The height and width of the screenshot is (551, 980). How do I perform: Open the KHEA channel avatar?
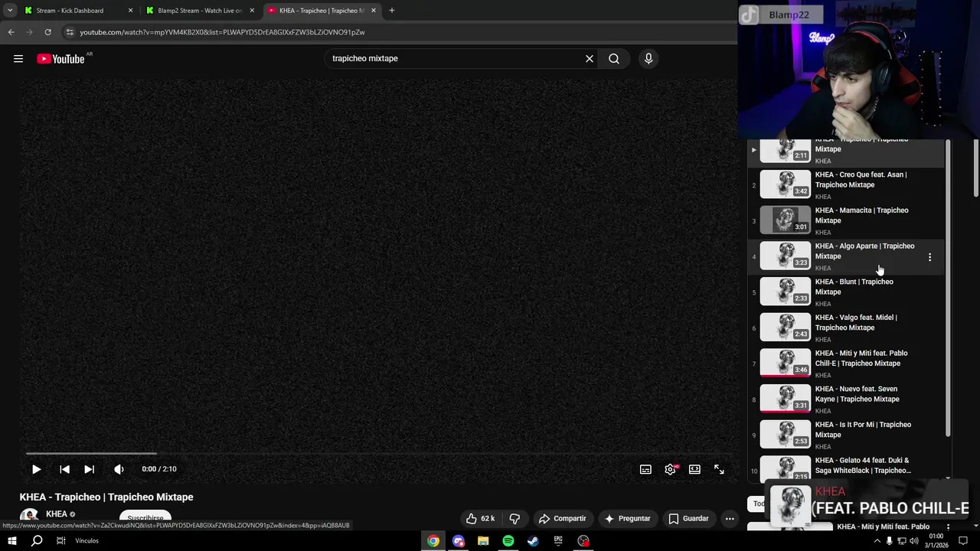[29, 517]
